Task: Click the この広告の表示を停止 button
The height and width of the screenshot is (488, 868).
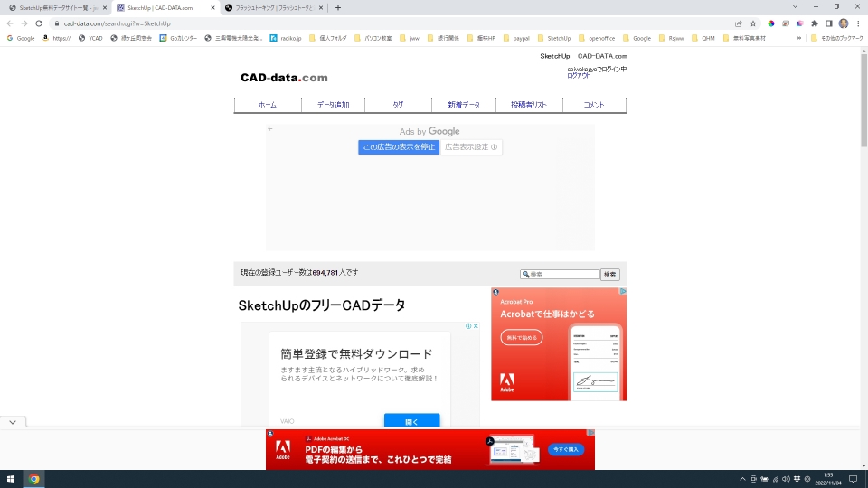Action: pos(399,147)
